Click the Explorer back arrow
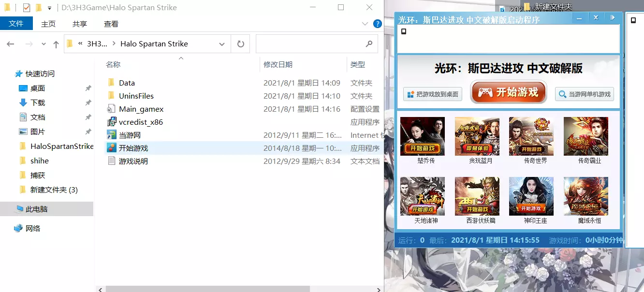 pyautogui.click(x=10, y=44)
